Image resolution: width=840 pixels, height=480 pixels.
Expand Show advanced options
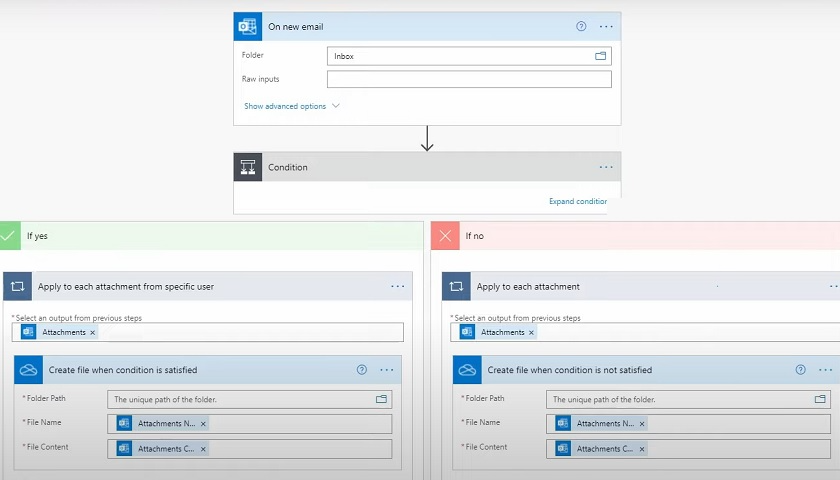tap(291, 106)
